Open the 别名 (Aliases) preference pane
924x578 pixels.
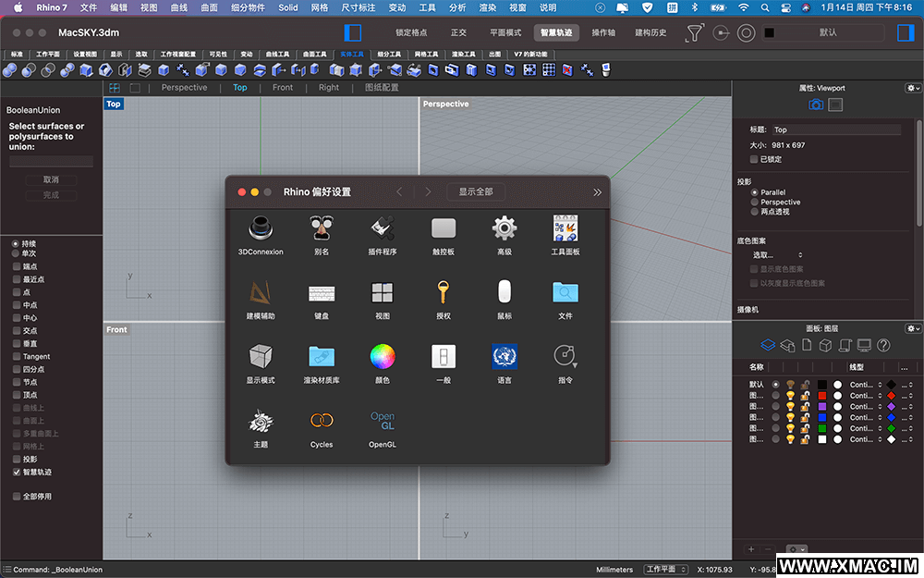pyautogui.click(x=322, y=235)
